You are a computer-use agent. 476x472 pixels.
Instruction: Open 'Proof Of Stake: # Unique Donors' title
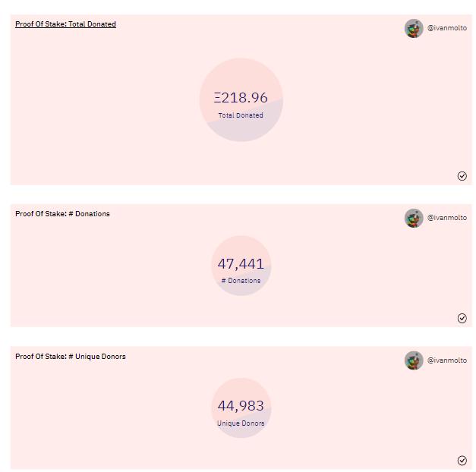tap(71, 357)
